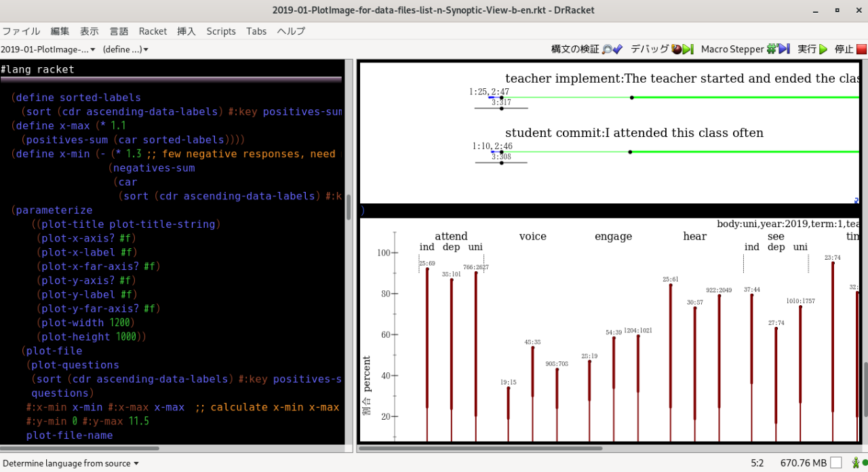Click the 'see' heading in the chart
868x472 pixels.
tap(776, 237)
